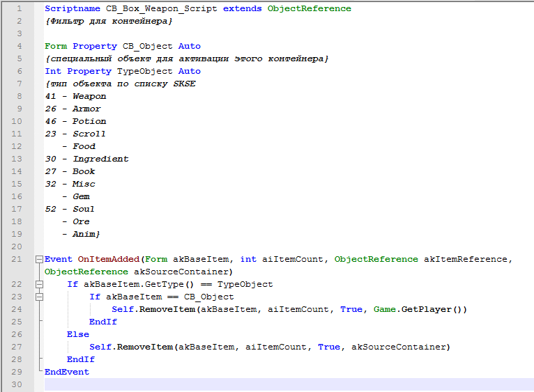Click 'akBaseItem.GetType()' on line 22
The image size is (534, 392).
[x=139, y=285]
